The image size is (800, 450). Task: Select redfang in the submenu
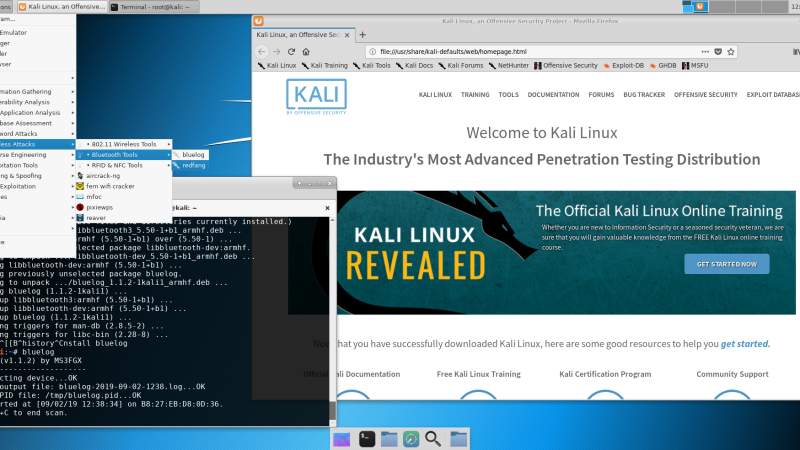coord(192,165)
